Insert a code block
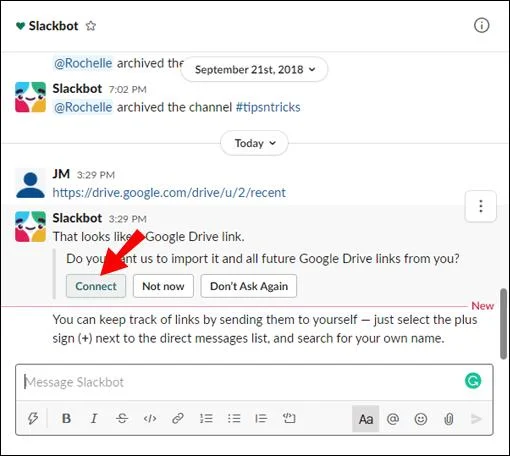The height and width of the screenshot is (456, 510). click(289, 418)
